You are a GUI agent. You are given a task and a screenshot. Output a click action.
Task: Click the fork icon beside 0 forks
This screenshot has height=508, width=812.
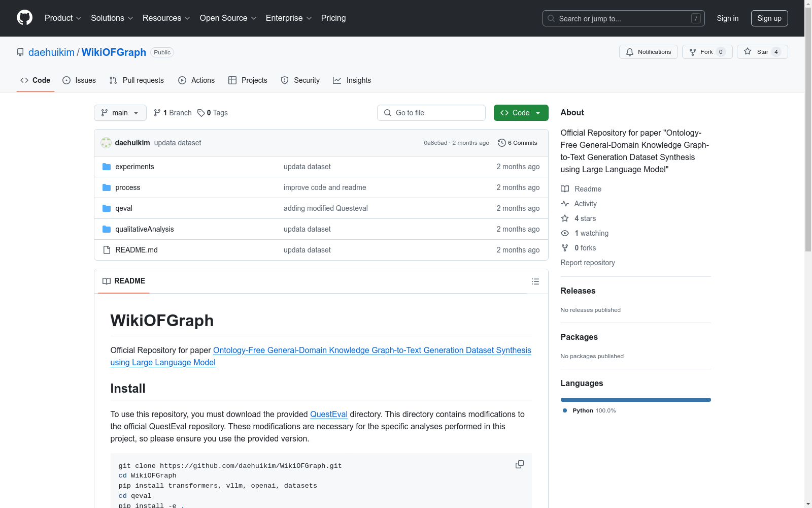coord(565,248)
